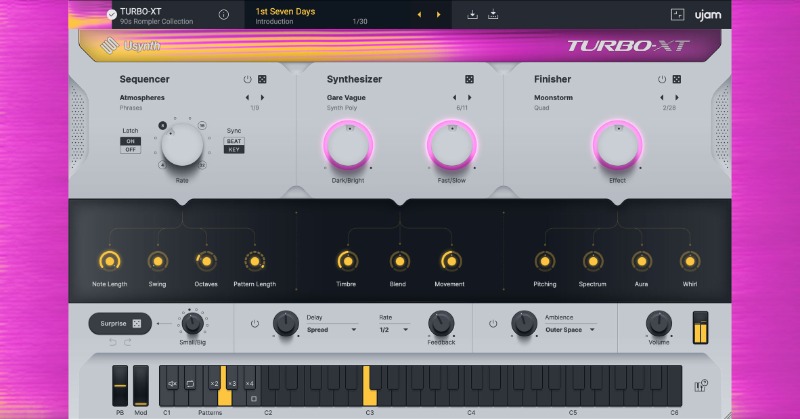The height and width of the screenshot is (419, 800).
Task: Select next Synthesizer preset arrow
Action: 470,97
